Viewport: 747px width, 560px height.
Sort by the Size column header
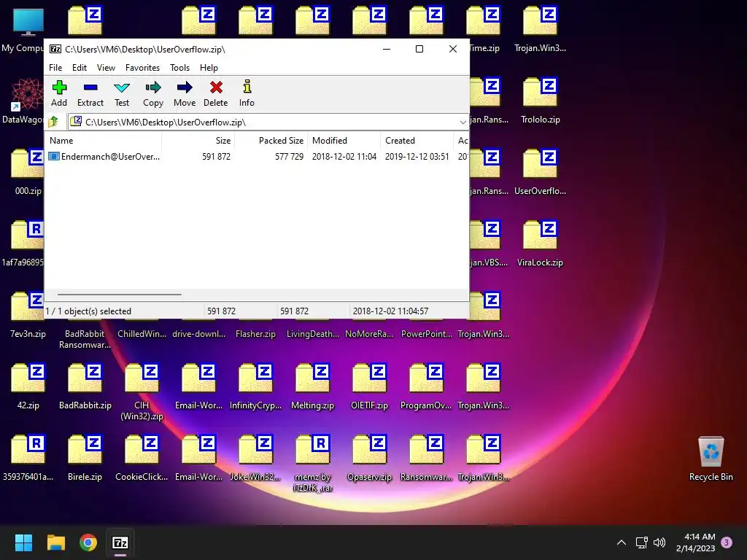pyautogui.click(x=198, y=141)
